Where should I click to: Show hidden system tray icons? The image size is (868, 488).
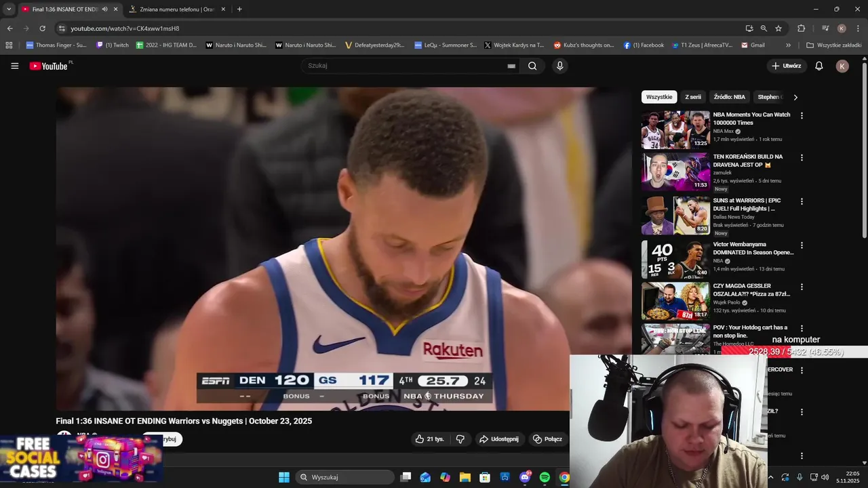[770, 477]
